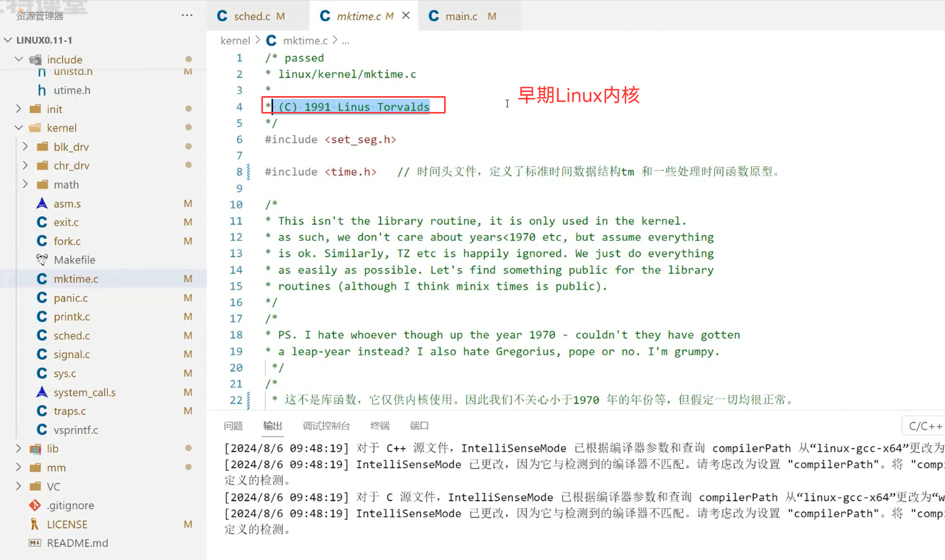
Task: Switch to the sched.c editor tab
Action: (251, 16)
